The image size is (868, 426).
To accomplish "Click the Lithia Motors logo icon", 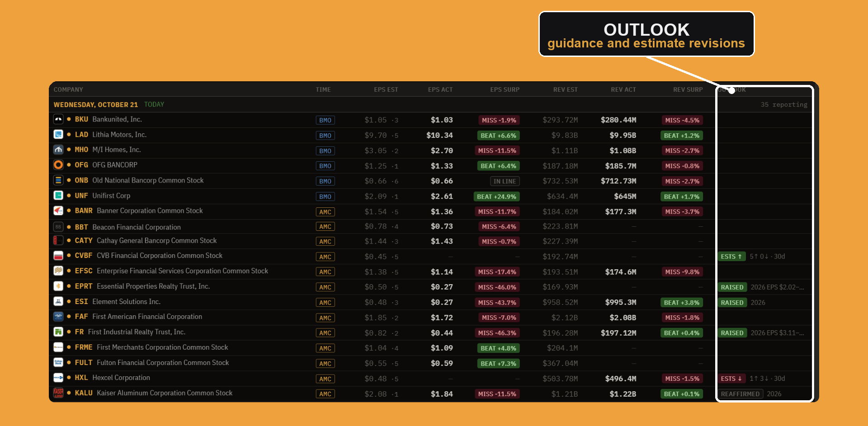I will click(58, 135).
